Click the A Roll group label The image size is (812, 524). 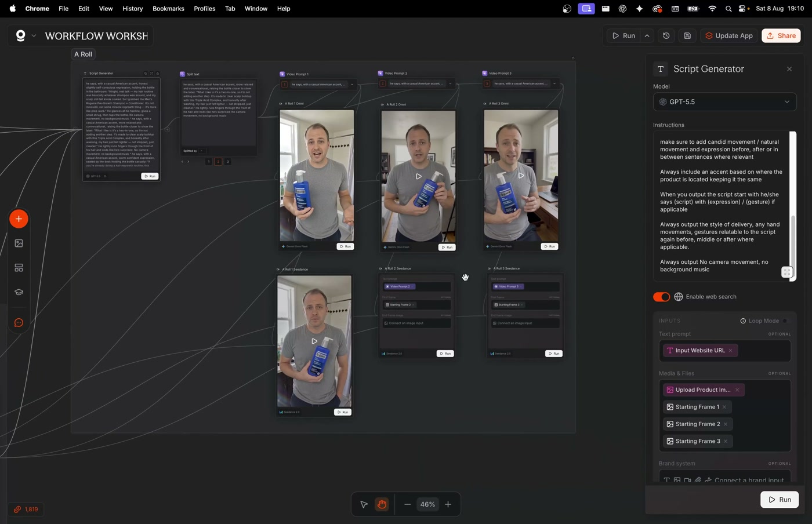coord(84,54)
